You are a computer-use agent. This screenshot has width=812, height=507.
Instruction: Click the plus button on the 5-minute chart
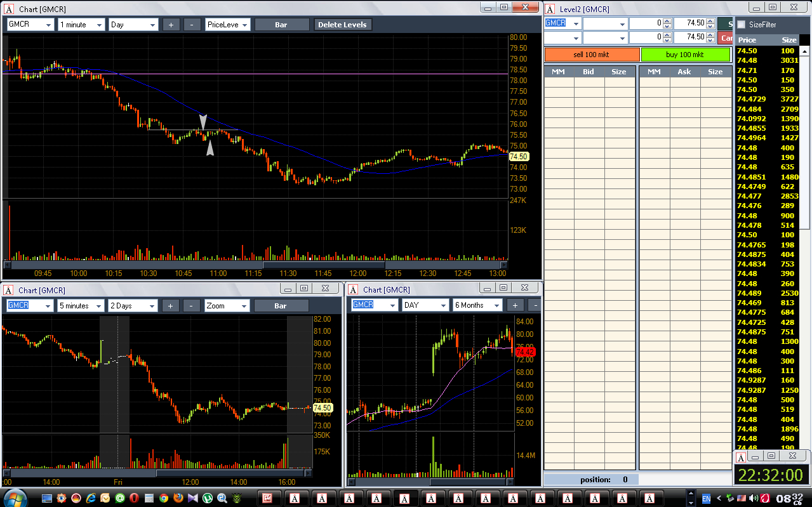[x=170, y=306]
